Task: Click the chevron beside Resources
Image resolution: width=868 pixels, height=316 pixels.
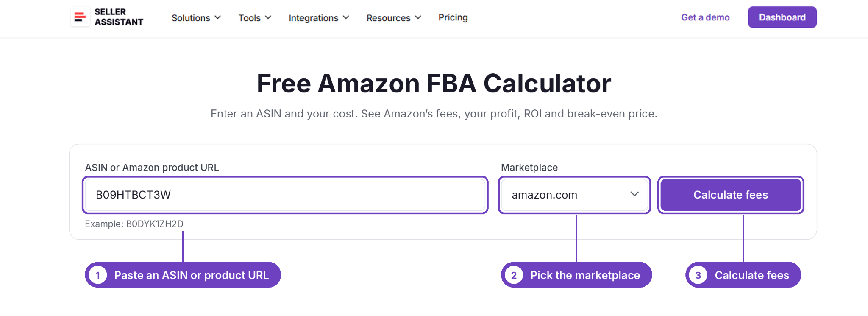Action: point(418,17)
